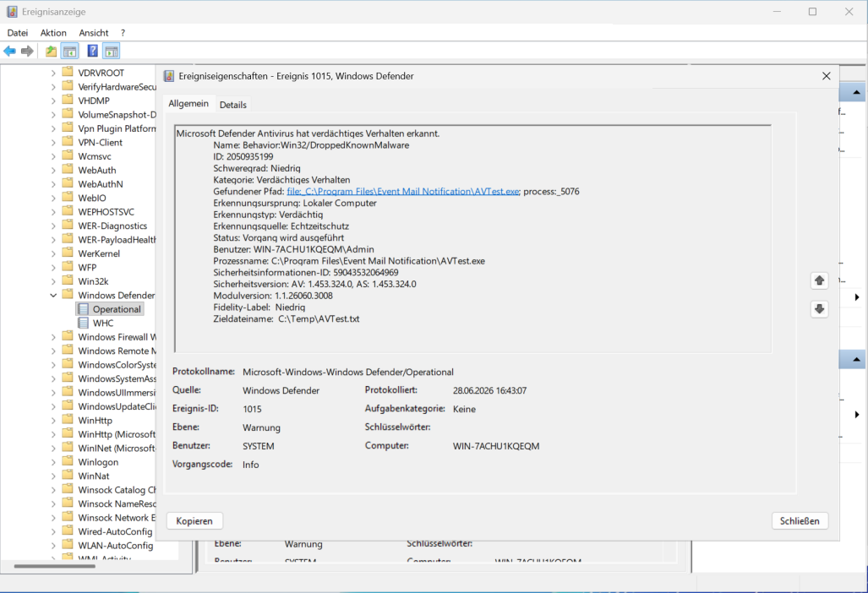The width and height of the screenshot is (868, 593).
Task: Select WEPHOSTSVC in the tree
Action: [106, 212]
